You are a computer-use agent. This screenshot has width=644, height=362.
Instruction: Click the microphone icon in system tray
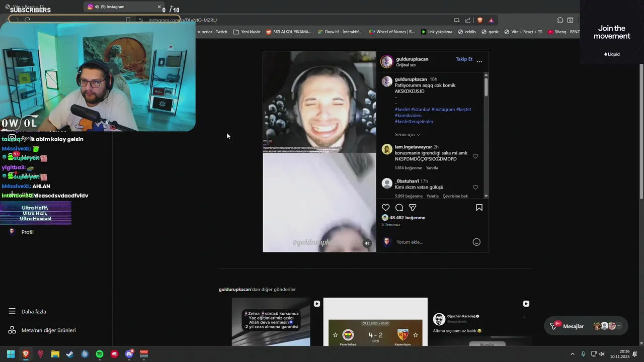[583, 354]
